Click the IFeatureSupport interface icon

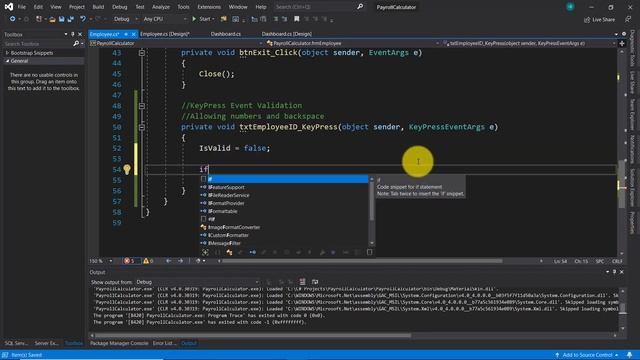click(203, 187)
